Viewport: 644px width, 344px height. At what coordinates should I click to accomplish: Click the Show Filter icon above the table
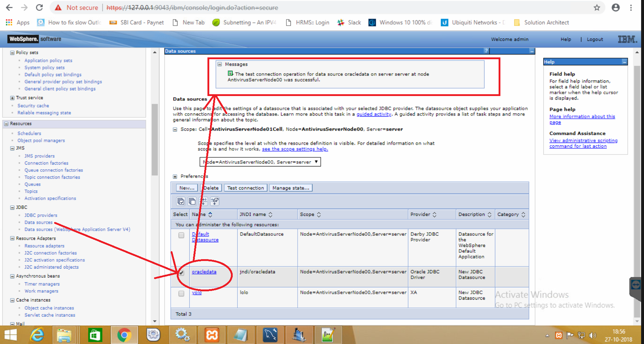tap(203, 201)
